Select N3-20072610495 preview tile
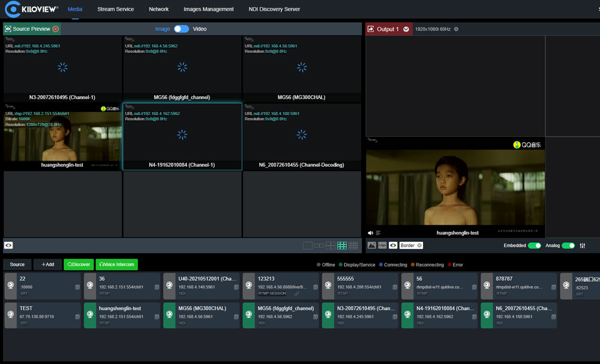The width and height of the screenshot is (600, 364). click(62, 68)
